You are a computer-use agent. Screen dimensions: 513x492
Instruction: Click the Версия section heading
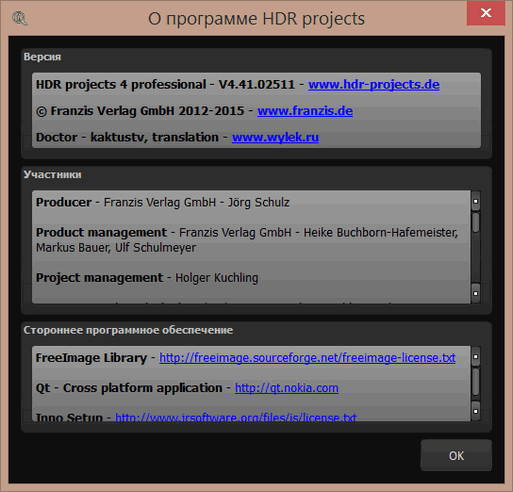pos(42,57)
